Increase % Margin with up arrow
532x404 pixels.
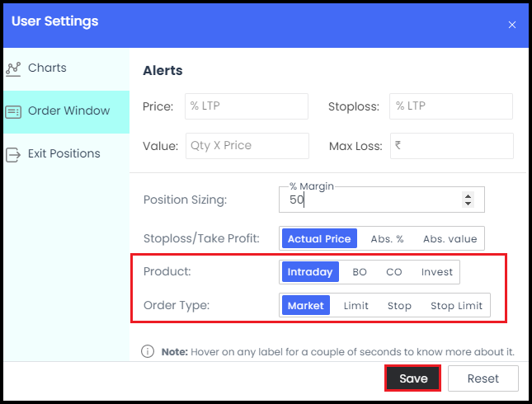pyautogui.click(x=468, y=196)
